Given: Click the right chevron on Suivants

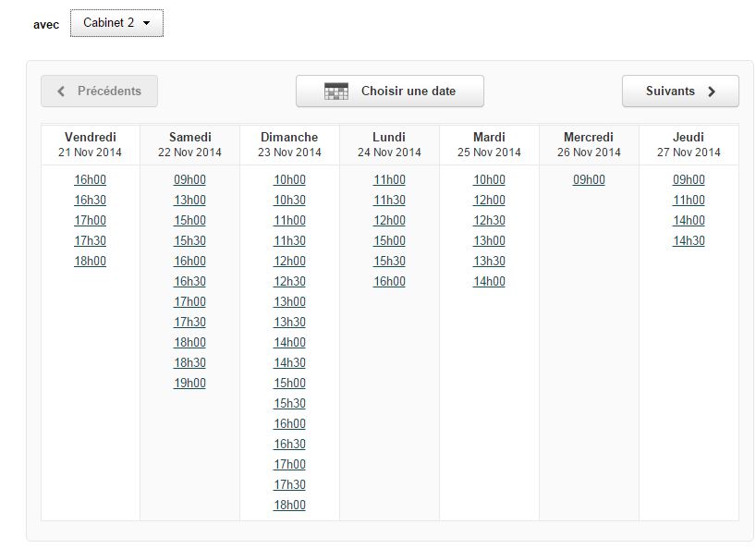Looking at the screenshot, I should pyautogui.click(x=712, y=91).
